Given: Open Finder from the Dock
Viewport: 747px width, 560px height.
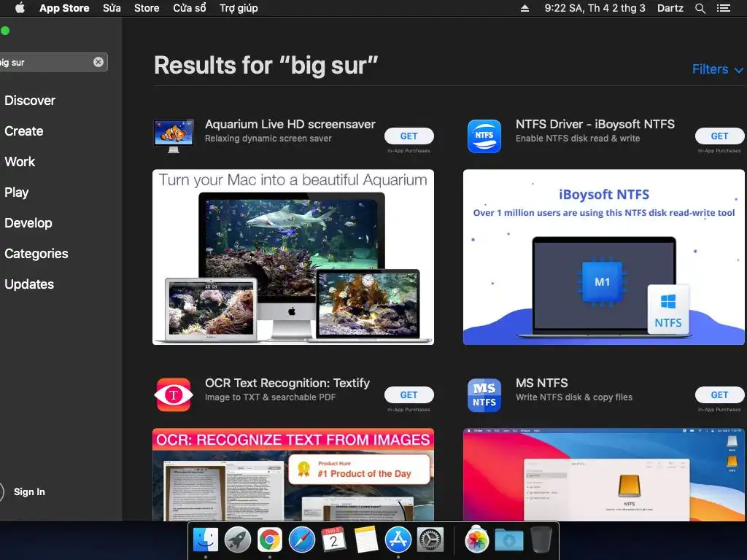Looking at the screenshot, I should tap(205, 540).
